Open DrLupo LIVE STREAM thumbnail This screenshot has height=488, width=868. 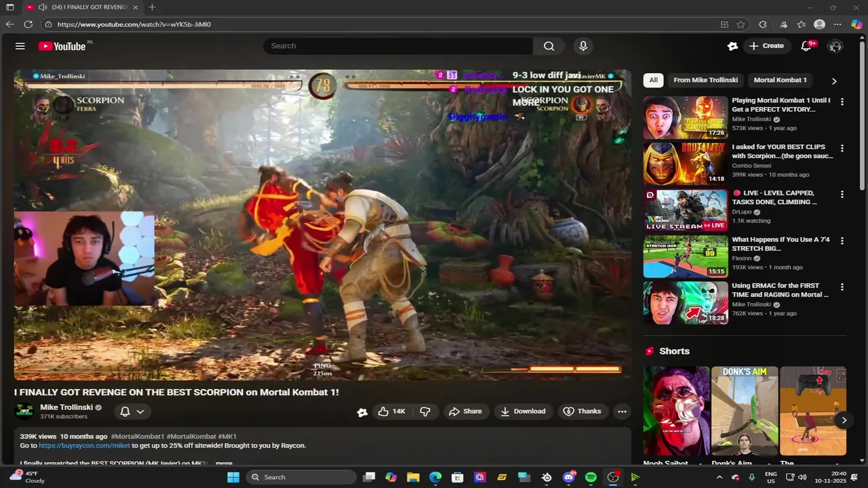[x=686, y=210]
